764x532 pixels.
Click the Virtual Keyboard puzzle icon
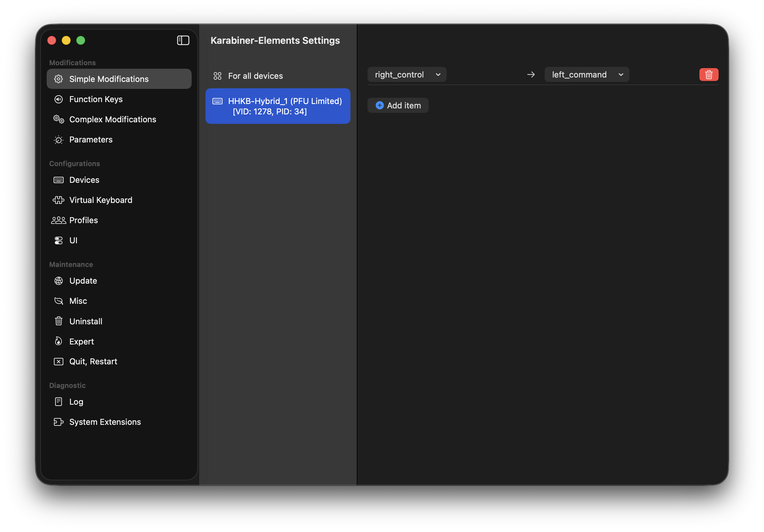[59, 200]
